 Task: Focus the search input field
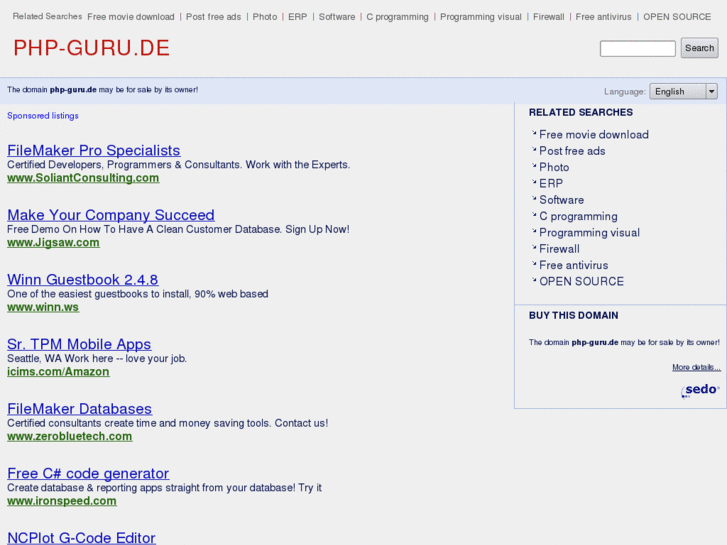638,49
